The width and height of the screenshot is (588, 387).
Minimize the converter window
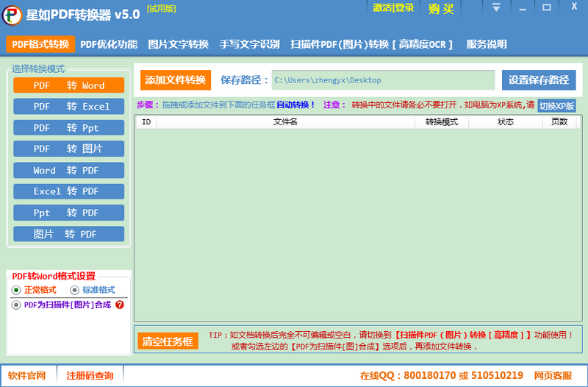pos(523,8)
